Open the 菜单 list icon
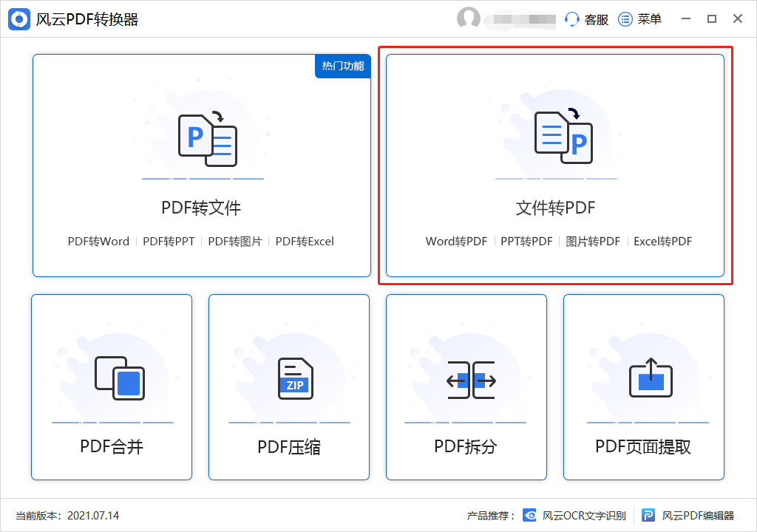 625,19
